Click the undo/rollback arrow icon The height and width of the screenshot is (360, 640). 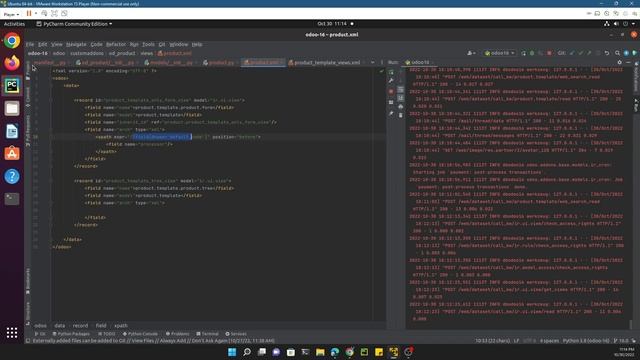point(607,53)
